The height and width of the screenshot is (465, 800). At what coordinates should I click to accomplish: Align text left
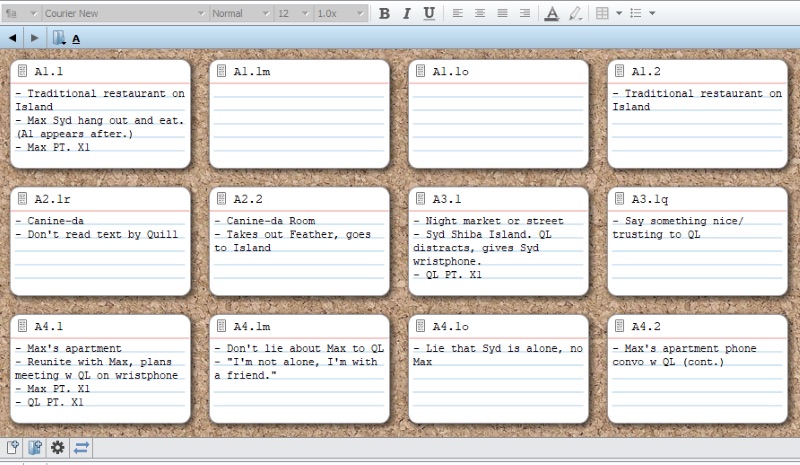coord(457,13)
